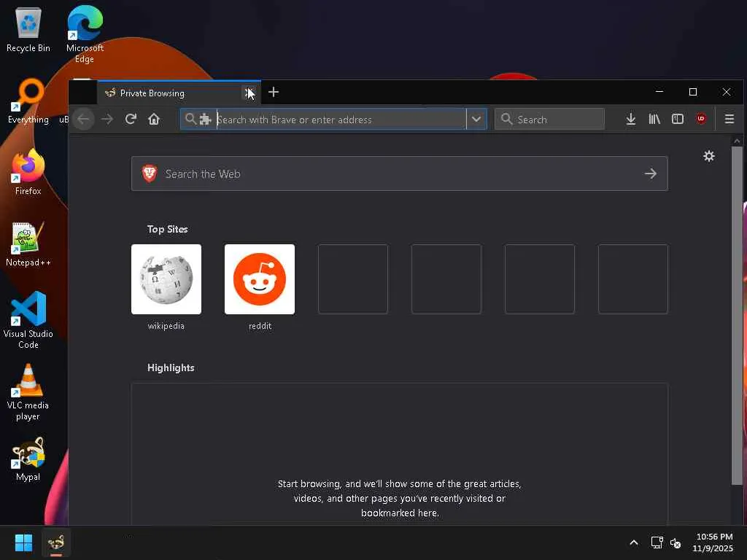
Task: Click the scrollbar up arrow
Action: click(x=737, y=141)
